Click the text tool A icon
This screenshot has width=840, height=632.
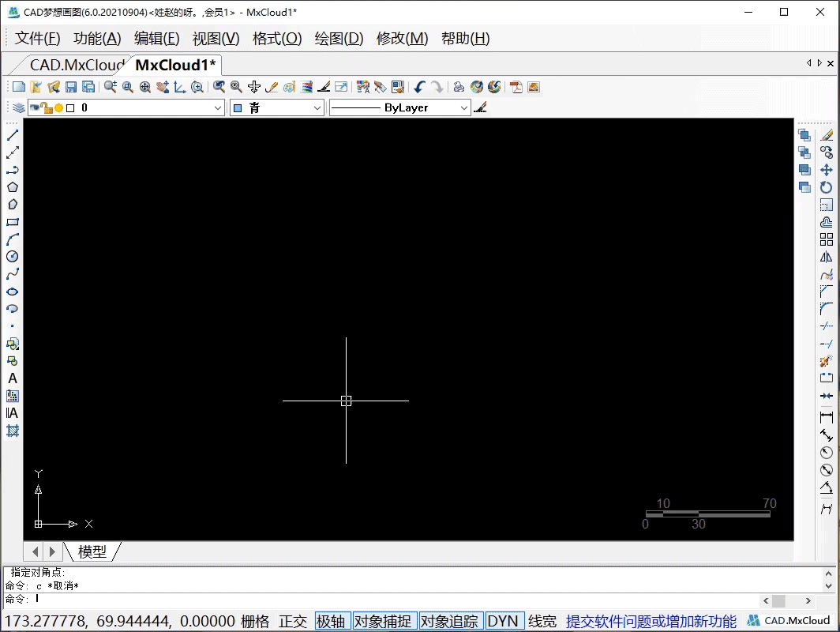pyautogui.click(x=13, y=378)
